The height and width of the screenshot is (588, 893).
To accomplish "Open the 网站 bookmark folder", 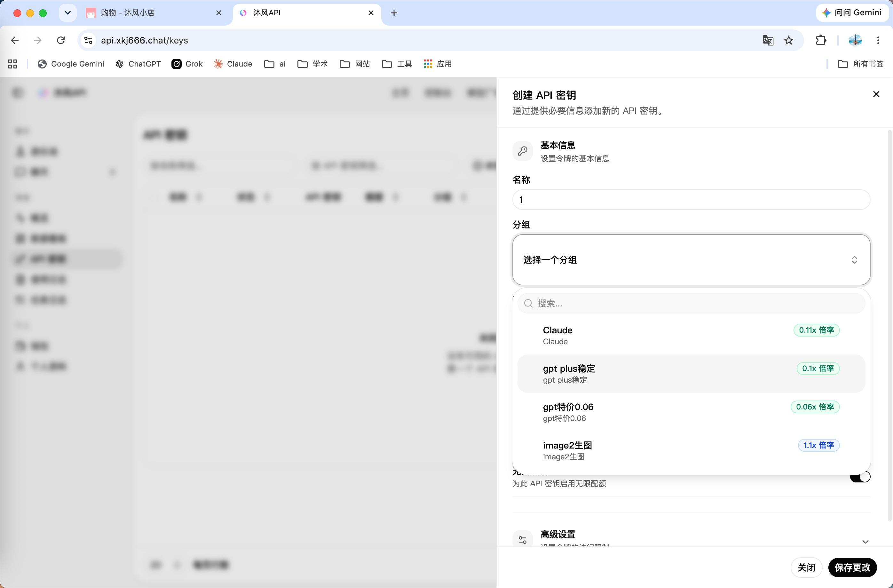I will pos(355,64).
